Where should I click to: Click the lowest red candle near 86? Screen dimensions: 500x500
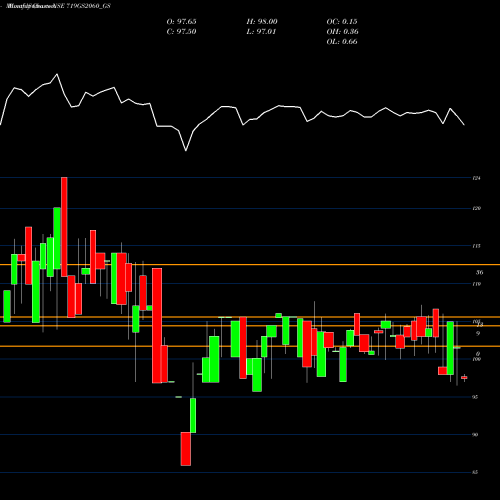point(186,449)
